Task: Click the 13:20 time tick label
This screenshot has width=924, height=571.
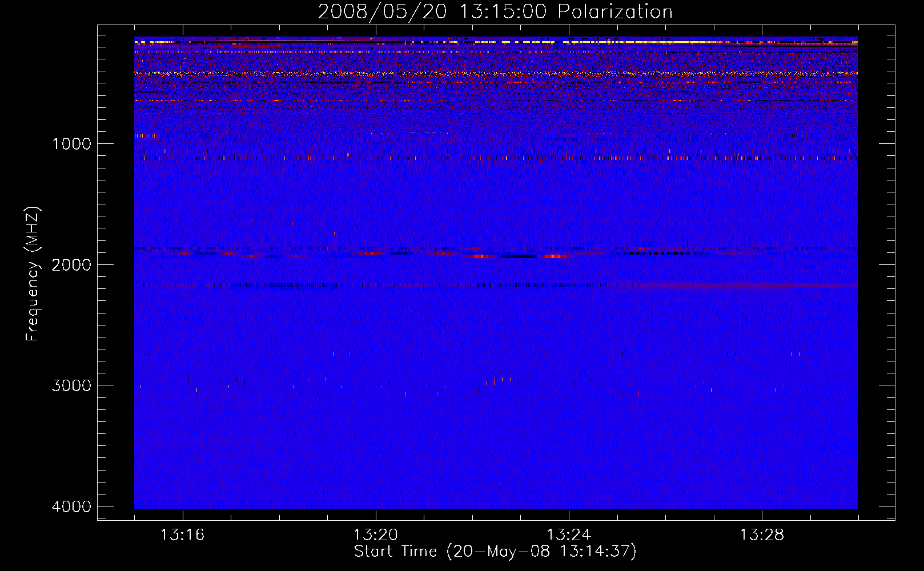Action: pyautogui.click(x=376, y=535)
